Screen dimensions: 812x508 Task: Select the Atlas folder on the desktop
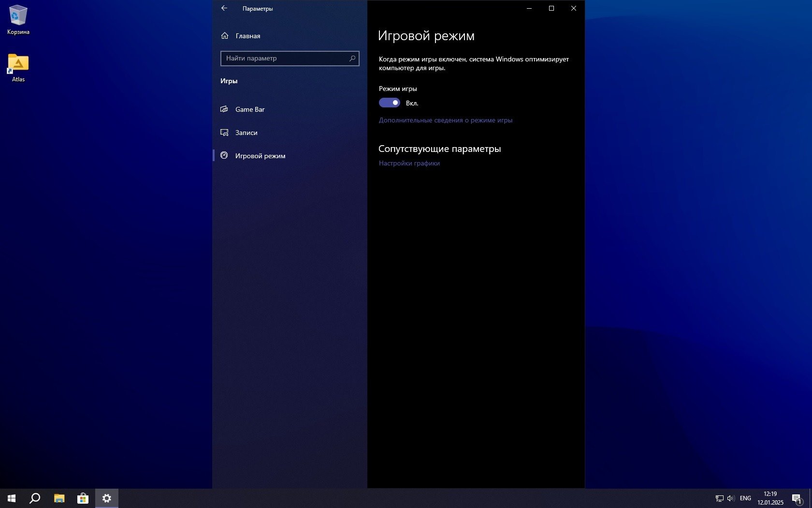pyautogui.click(x=18, y=68)
